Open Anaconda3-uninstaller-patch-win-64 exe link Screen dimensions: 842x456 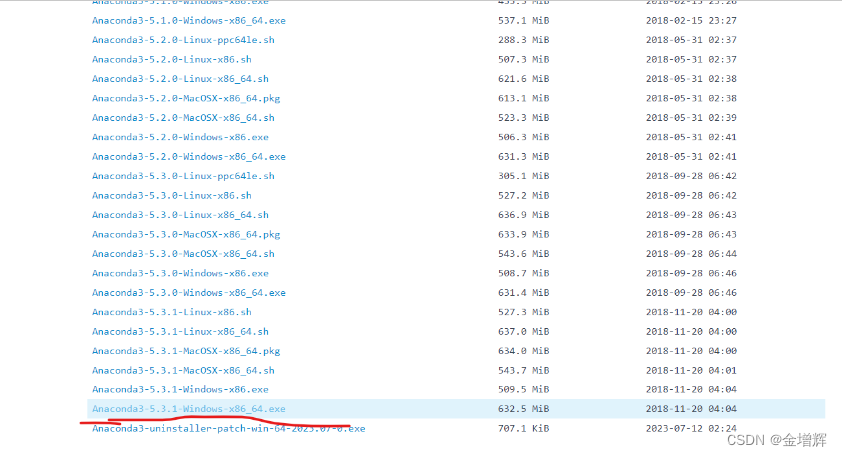pyautogui.click(x=228, y=429)
